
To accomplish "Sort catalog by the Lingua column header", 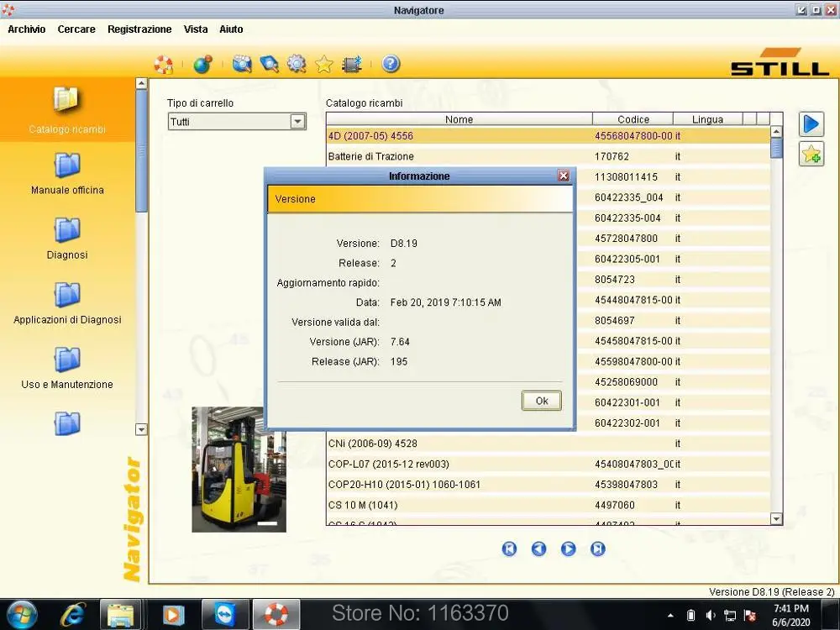I will [707, 119].
